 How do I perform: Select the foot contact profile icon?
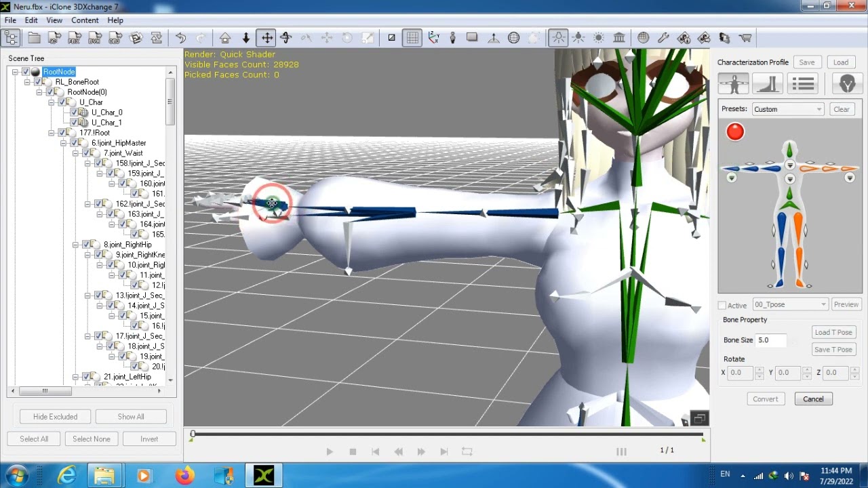coord(768,83)
